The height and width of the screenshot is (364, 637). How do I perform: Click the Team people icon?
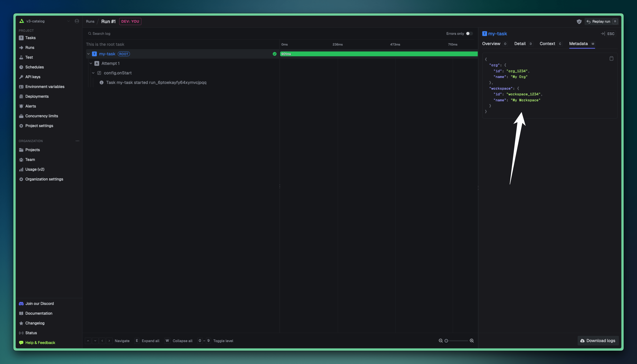tap(21, 159)
